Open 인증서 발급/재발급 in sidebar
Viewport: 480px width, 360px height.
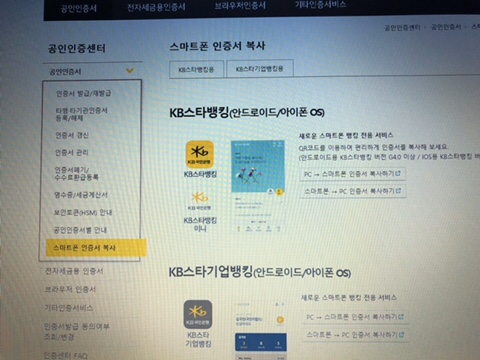(x=83, y=93)
